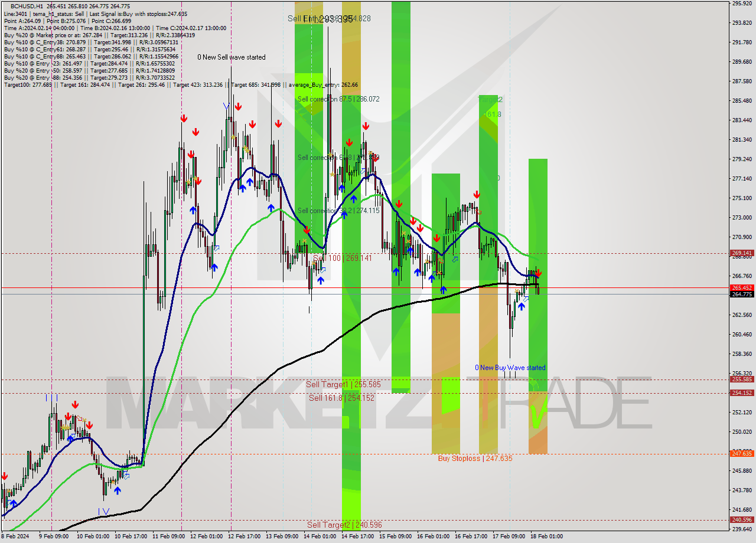The image size is (756, 543).
Task: Click the '14 Feb 17:00' time axis label
Action: tap(358, 537)
